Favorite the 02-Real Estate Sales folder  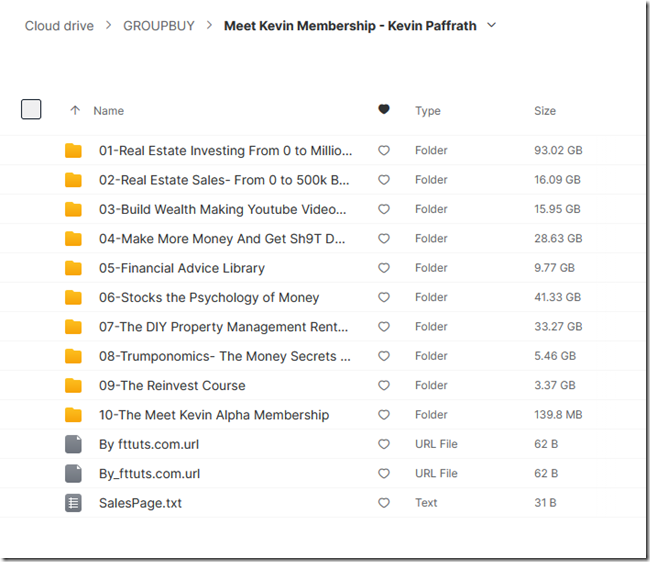[x=384, y=180]
